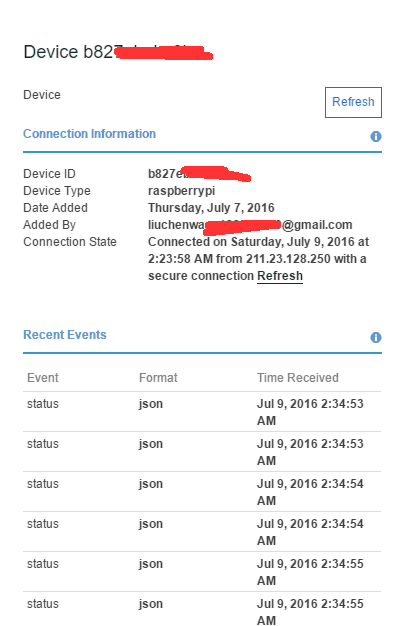Click the Refresh button
This screenshot has width=396, height=626.
tap(353, 102)
